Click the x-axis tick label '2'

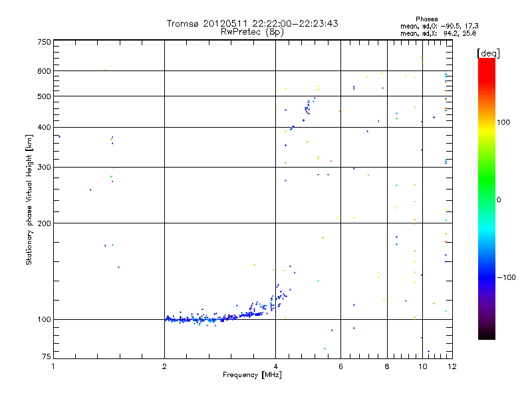point(164,366)
